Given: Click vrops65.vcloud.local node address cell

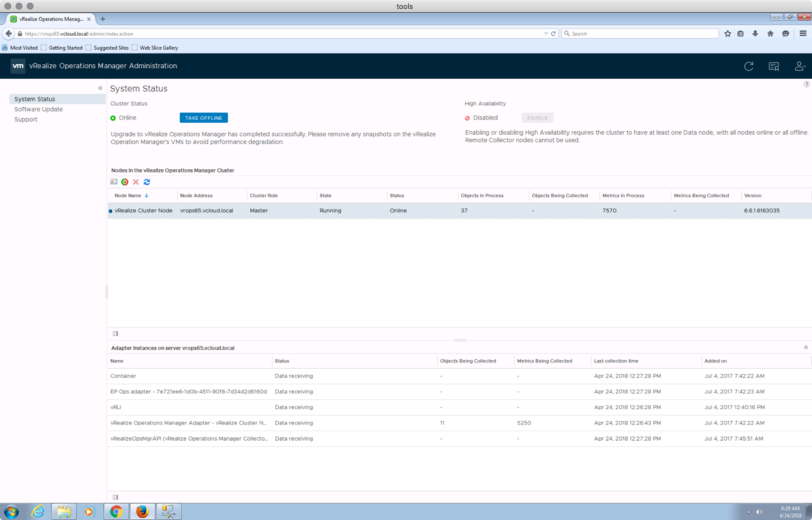Looking at the screenshot, I should click(x=207, y=211).
